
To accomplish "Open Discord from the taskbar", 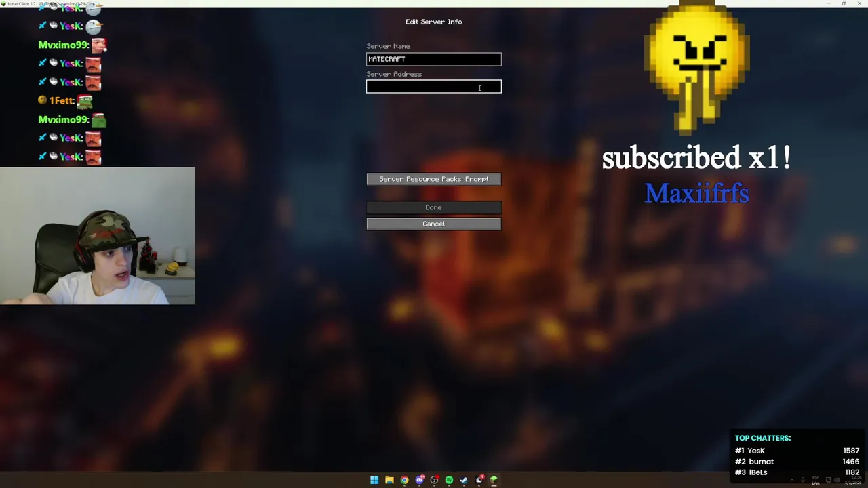I will click(420, 480).
